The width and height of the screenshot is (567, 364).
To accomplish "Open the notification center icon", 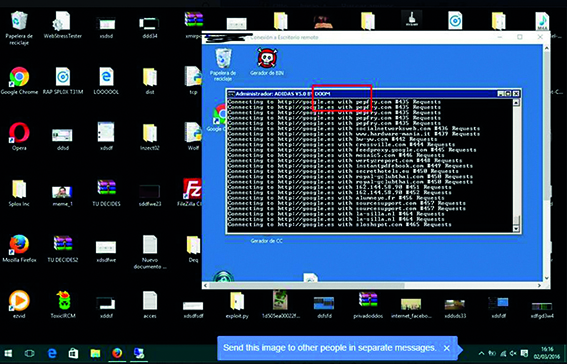I will point(524,353).
